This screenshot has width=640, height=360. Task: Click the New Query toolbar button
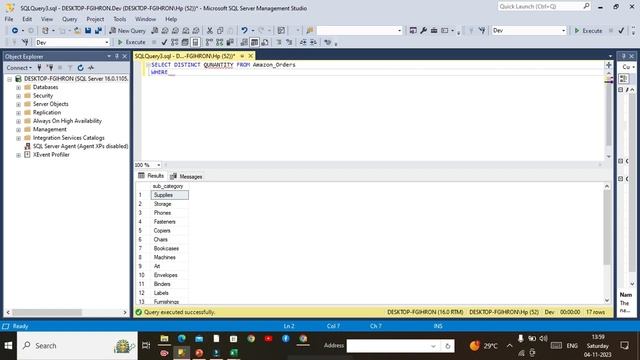(x=127, y=31)
